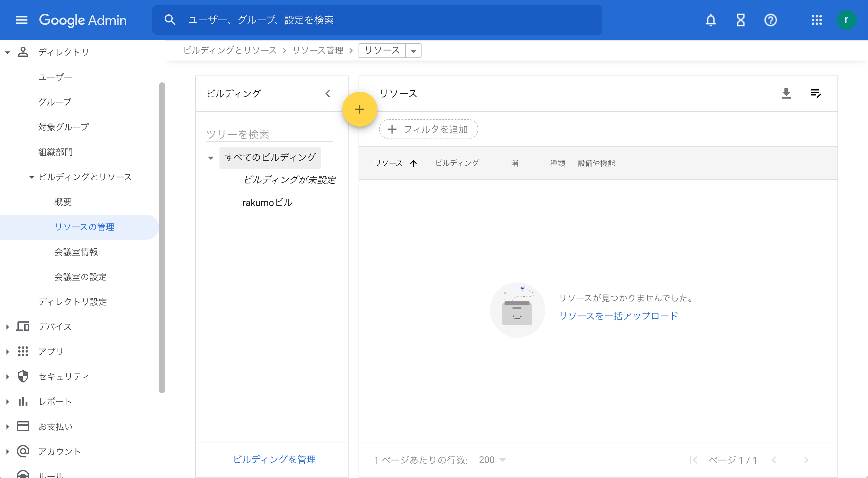Open notifications bell
The width and height of the screenshot is (868, 478).
[x=711, y=20]
